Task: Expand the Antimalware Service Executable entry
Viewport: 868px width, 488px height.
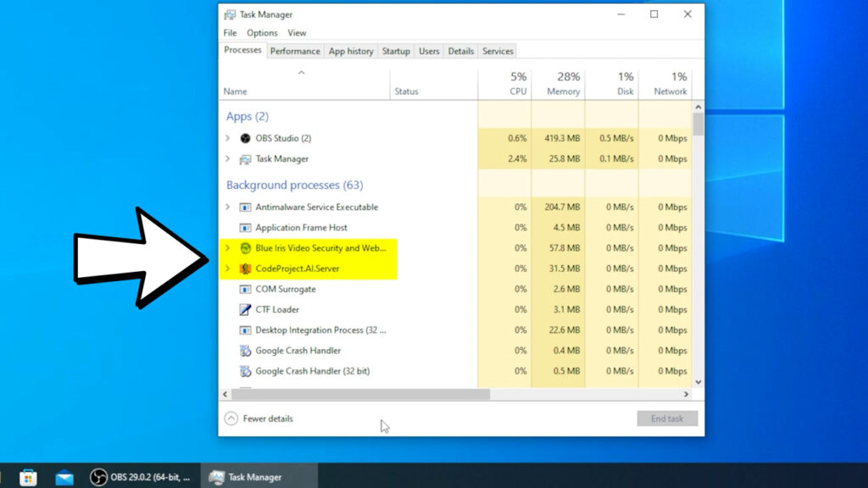Action: pos(227,207)
